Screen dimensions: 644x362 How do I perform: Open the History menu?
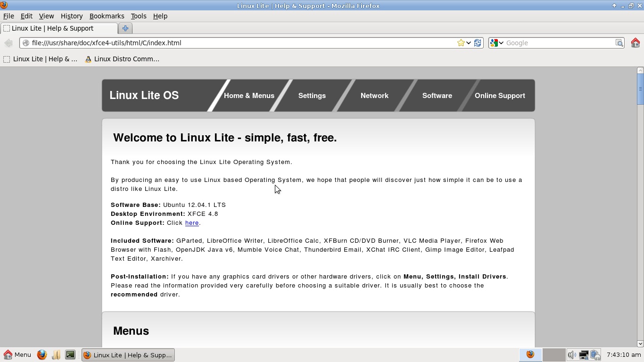pyautogui.click(x=72, y=16)
